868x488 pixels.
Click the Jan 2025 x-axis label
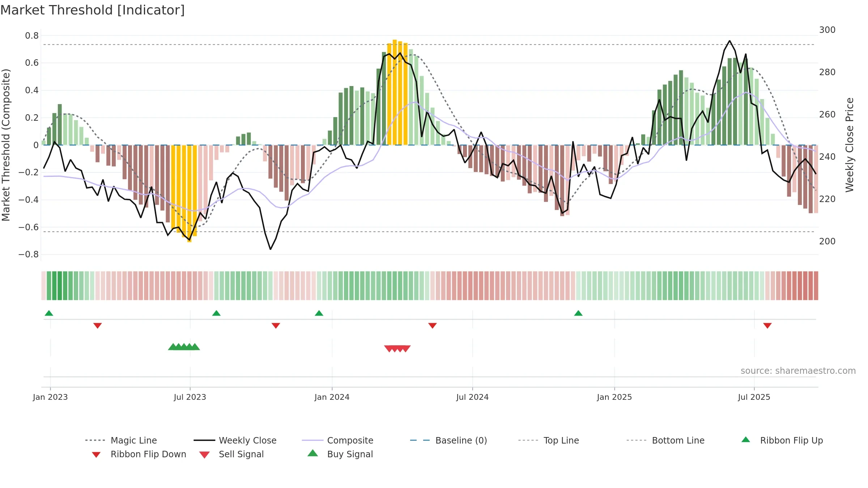coord(614,397)
